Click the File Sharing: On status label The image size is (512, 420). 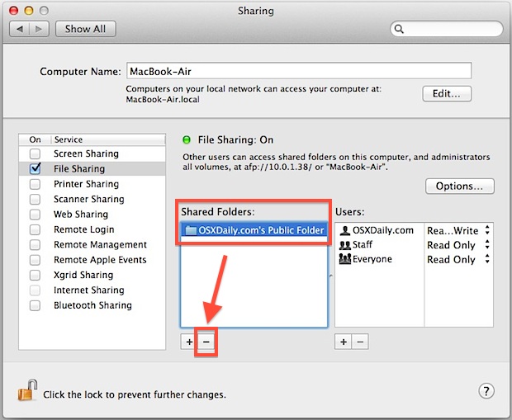235,140
